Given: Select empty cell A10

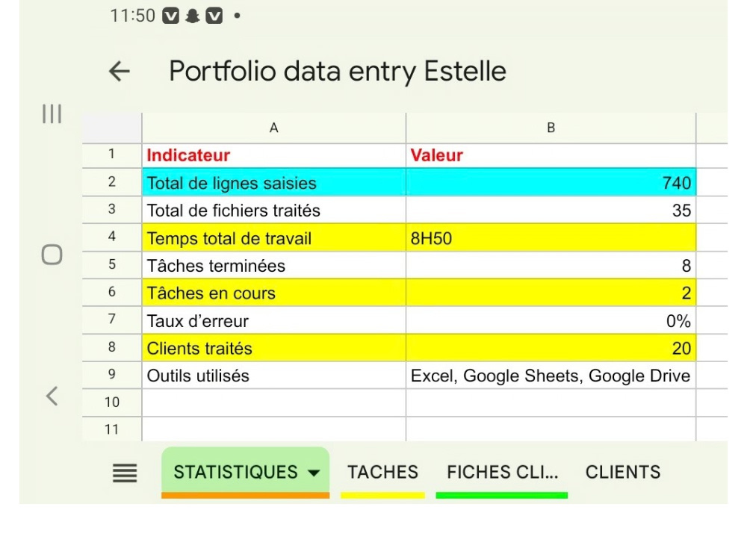Looking at the screenshot, I should coord(274,402).
